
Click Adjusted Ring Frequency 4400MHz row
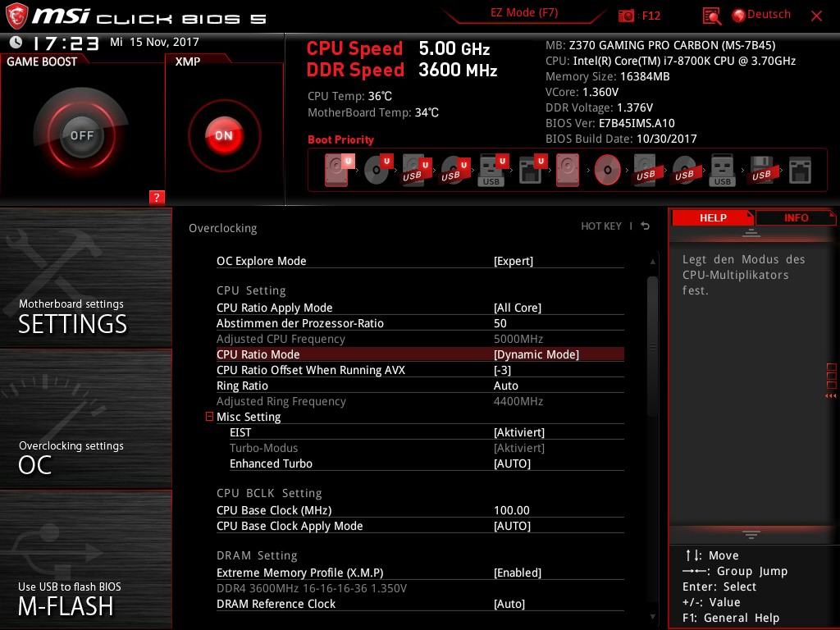pos(420,401)
